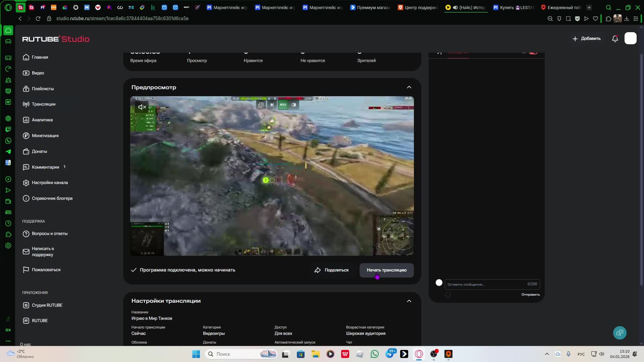The height and width of the screenshot is (362, 644).
Task: Open Windows Start menu
Action: 196,354
